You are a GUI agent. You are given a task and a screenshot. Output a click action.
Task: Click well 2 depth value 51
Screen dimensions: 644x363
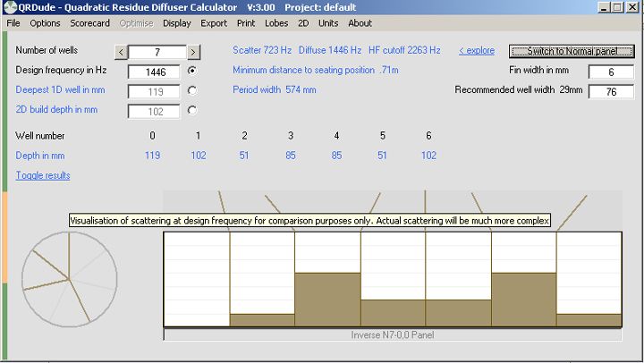(x=244, y=156)
